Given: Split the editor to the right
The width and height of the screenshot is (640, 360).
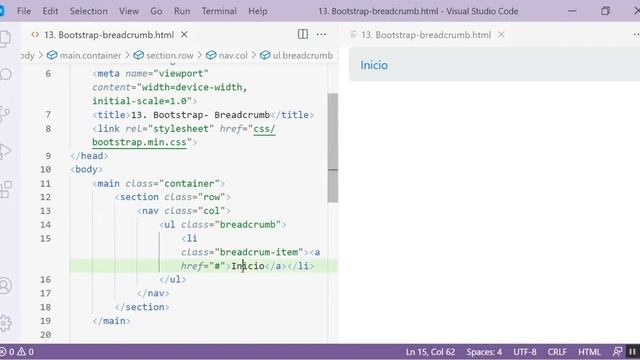Looking at the screenshot, I should click(x=303, y=34).
